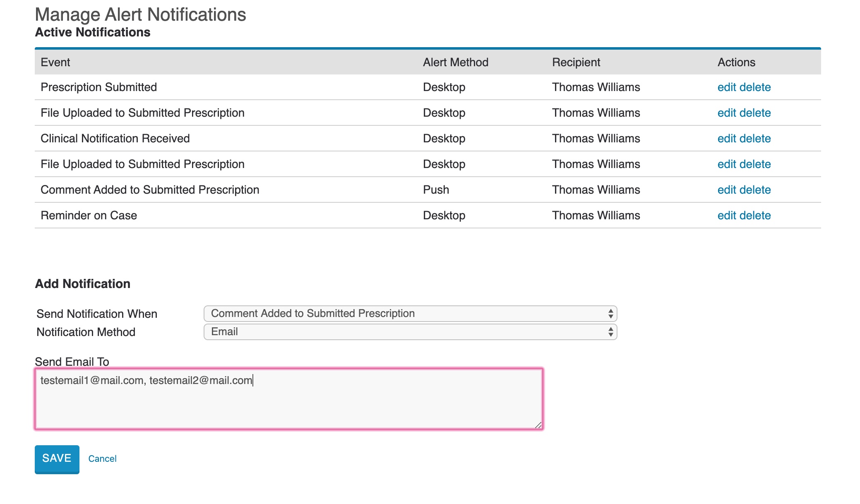Click the Send Email To text area
This screenshot has width=860, height=504.
pos(288,399)
